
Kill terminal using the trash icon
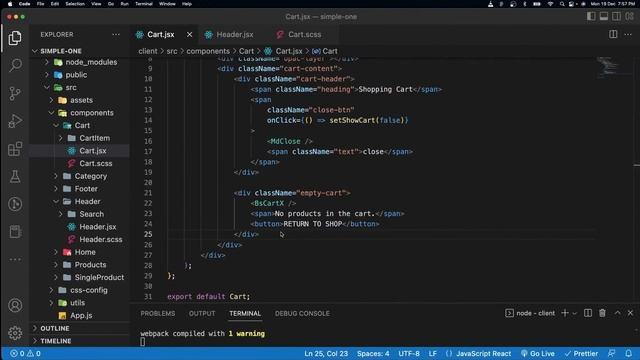[602, 313]
